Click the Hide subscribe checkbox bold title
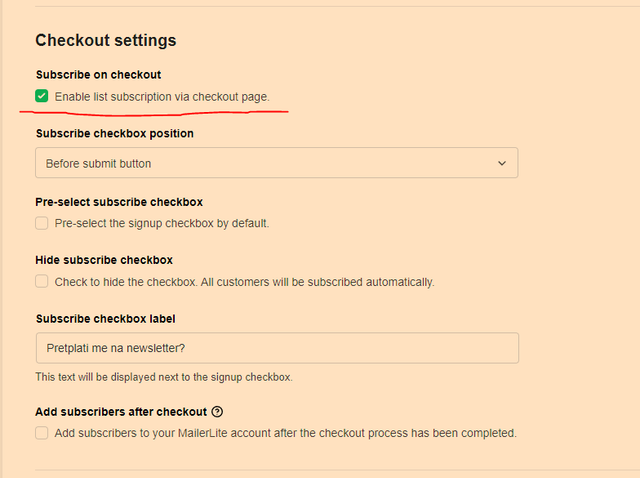The image size is (640, 478). (x=104, y=260)
